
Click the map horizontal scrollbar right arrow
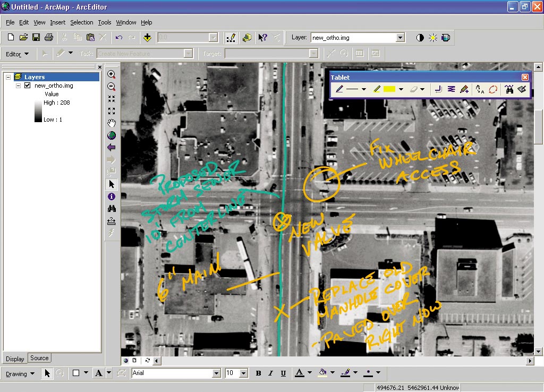[x=530, y=361]
